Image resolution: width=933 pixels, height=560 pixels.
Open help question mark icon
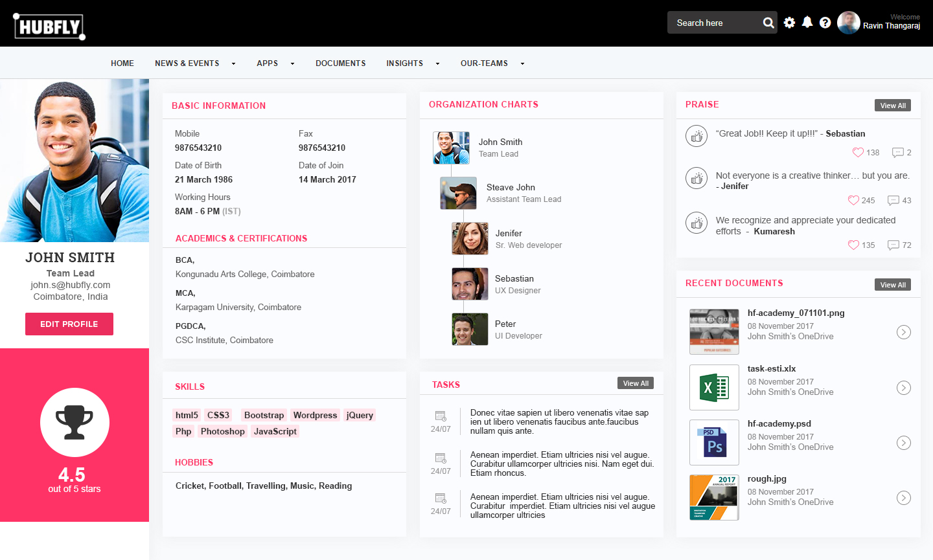point(825,23)
